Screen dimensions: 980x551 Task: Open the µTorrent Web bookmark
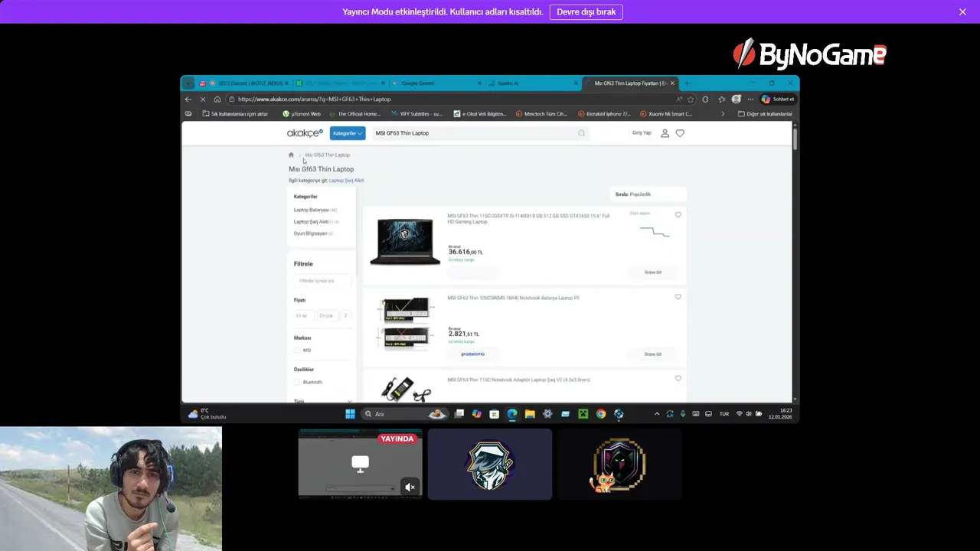pos(302,114)
